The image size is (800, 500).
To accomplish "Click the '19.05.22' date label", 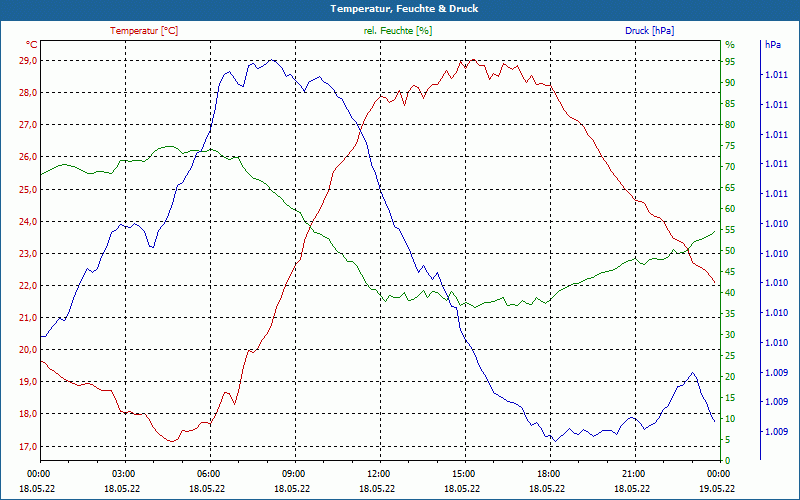I will tap(717, 488).
